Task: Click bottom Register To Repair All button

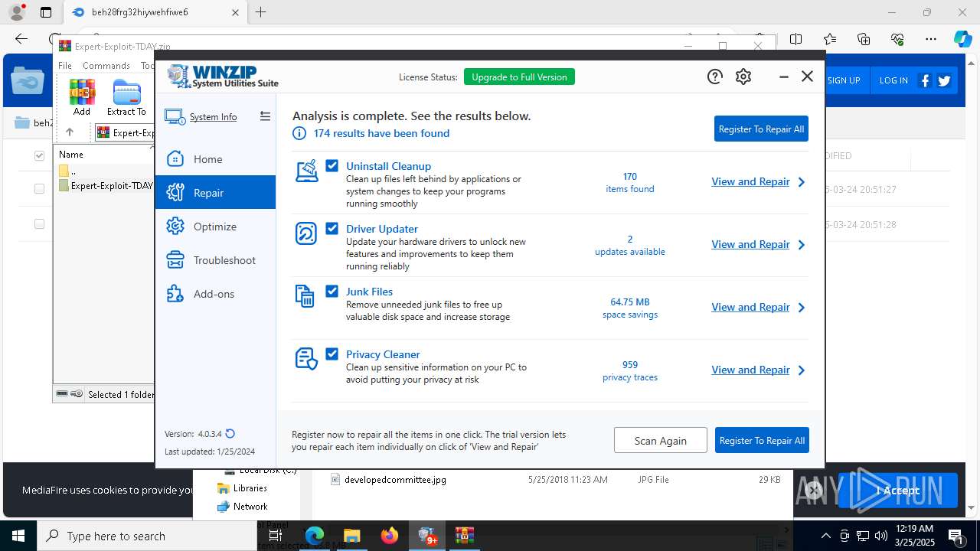Action: 762,440
